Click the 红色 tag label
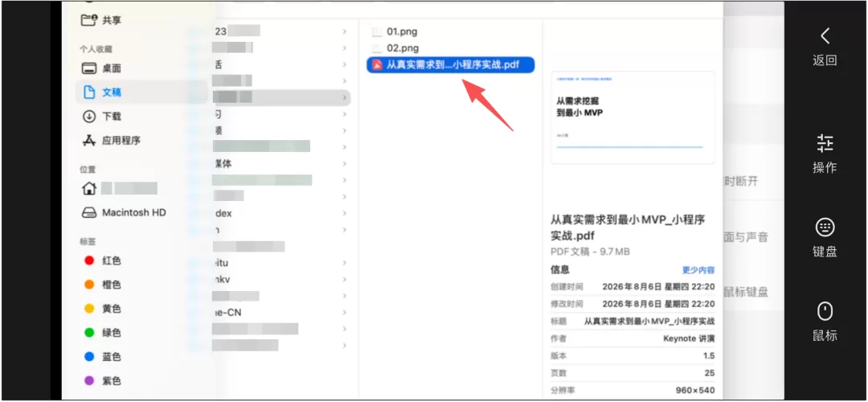Screen dimensions: 868x402 (x=112, y=260)
